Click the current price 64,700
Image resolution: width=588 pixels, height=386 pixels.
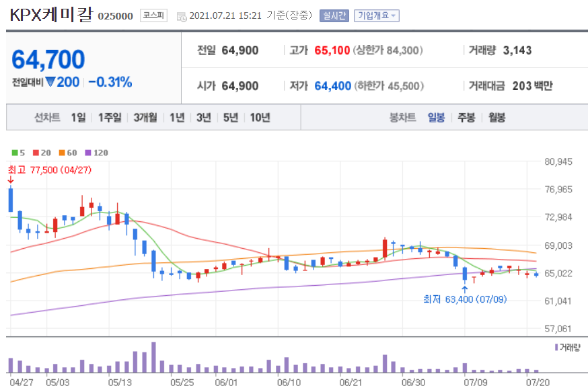click(48, 59)
